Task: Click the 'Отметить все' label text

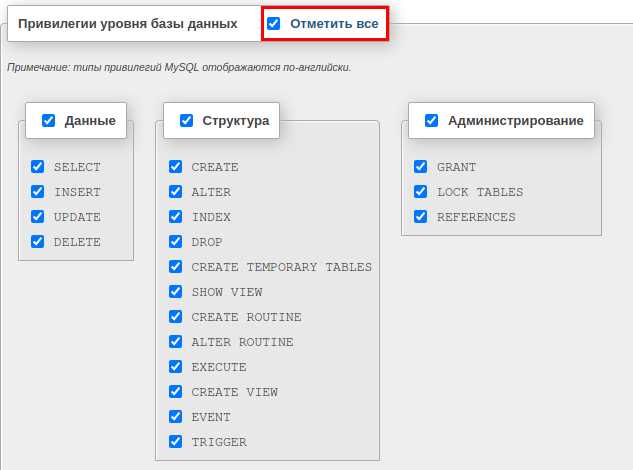Action: point(334,24)
